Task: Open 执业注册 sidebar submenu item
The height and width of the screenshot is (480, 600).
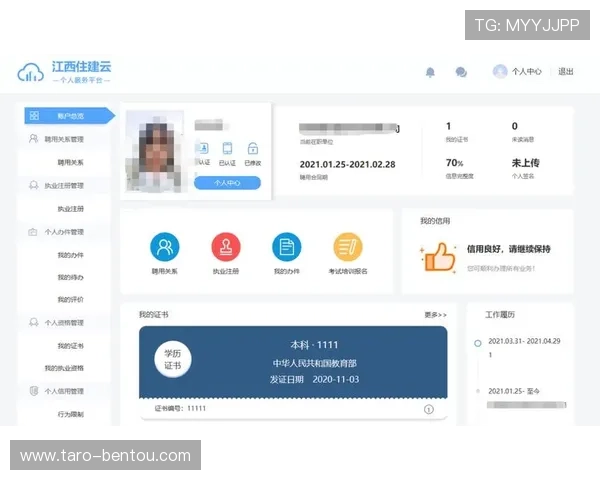Action: tap(70, 209)
